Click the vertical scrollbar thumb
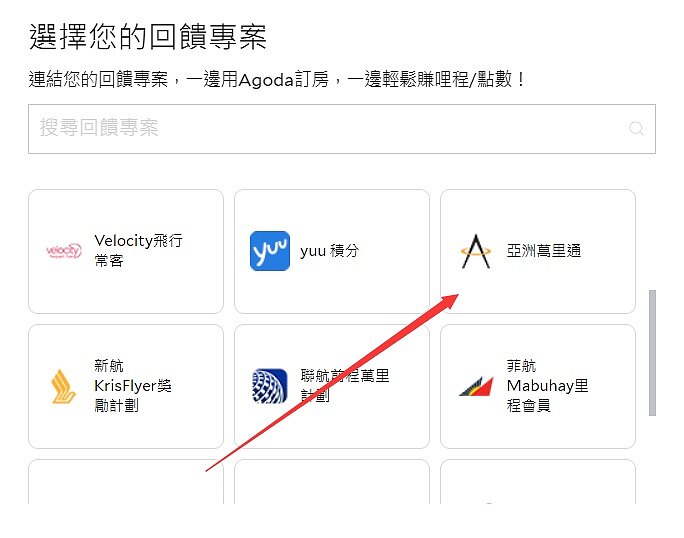Viewport: 684px width, 538px height. 652,353
